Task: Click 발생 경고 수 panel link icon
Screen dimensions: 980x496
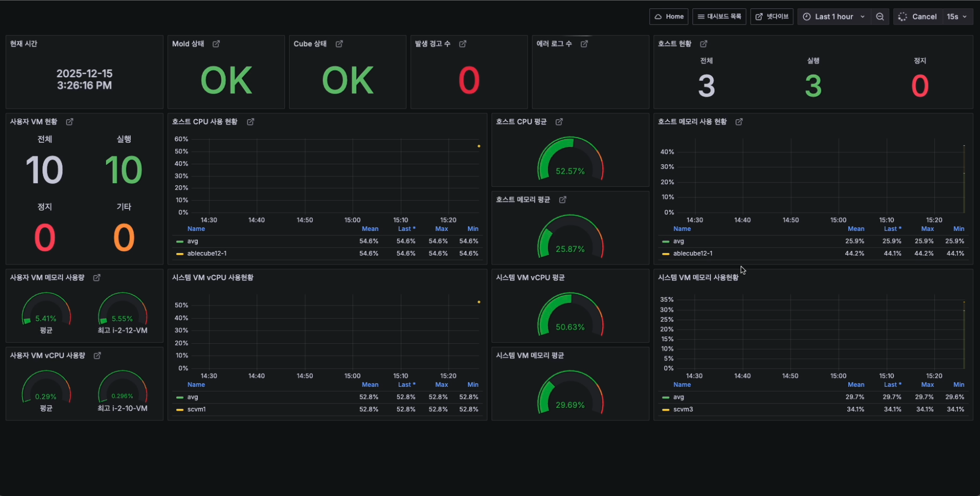Action: click(x=463, y=44)
